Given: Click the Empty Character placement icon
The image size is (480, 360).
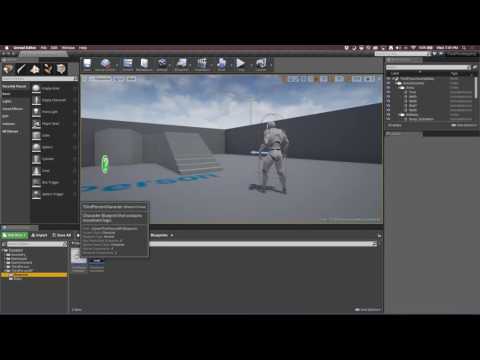Looking at the screenshot, I should [36, 100].
